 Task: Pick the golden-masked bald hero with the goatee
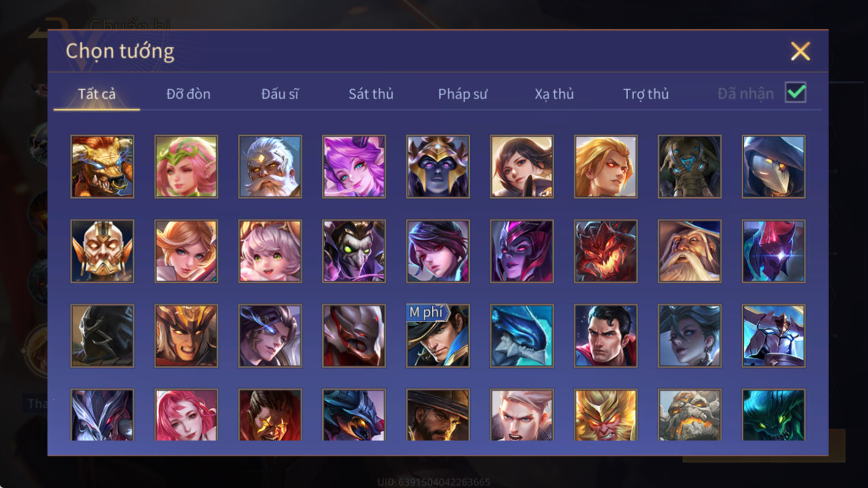coord(102,251)
